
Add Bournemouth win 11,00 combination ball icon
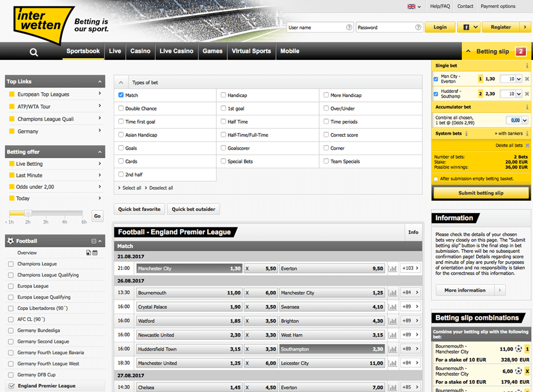[x=519, y=349]
